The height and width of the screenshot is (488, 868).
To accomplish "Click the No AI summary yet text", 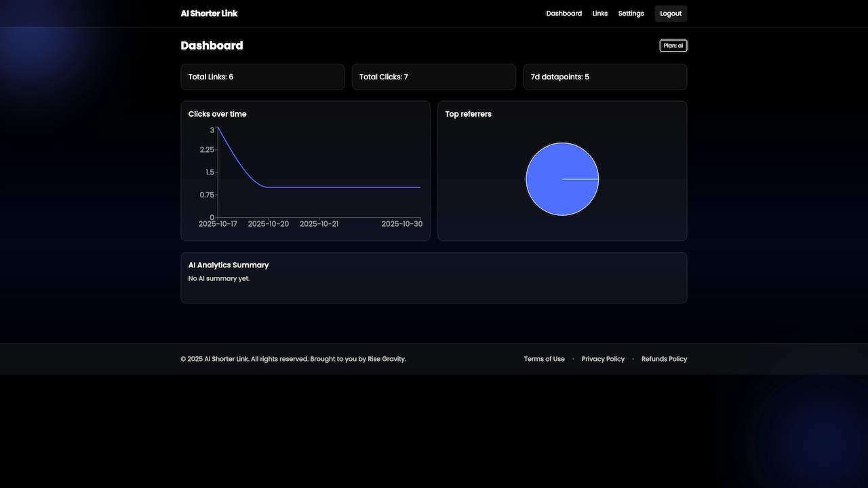I will (x=219, y=279).
